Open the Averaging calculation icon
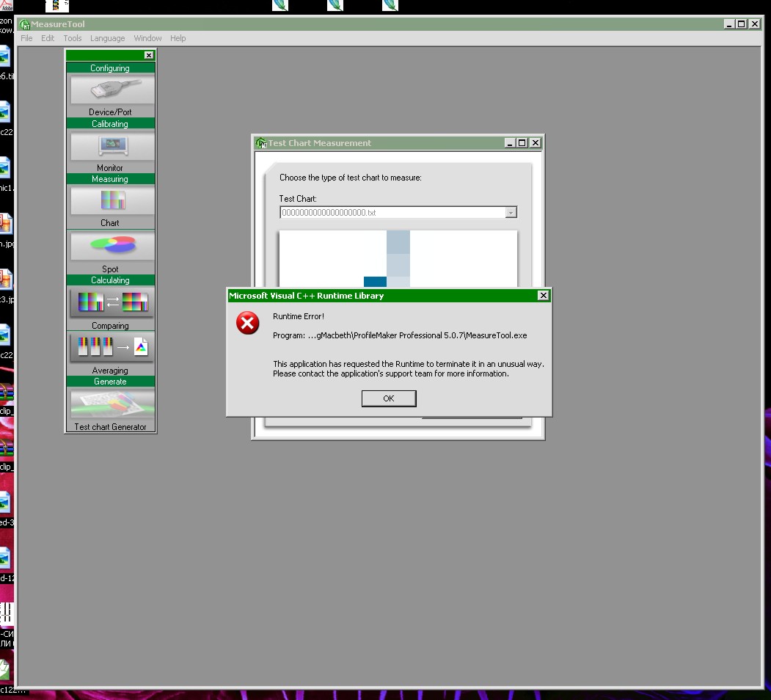This screenshot has height=700, width=771. (x=112, y=347)
